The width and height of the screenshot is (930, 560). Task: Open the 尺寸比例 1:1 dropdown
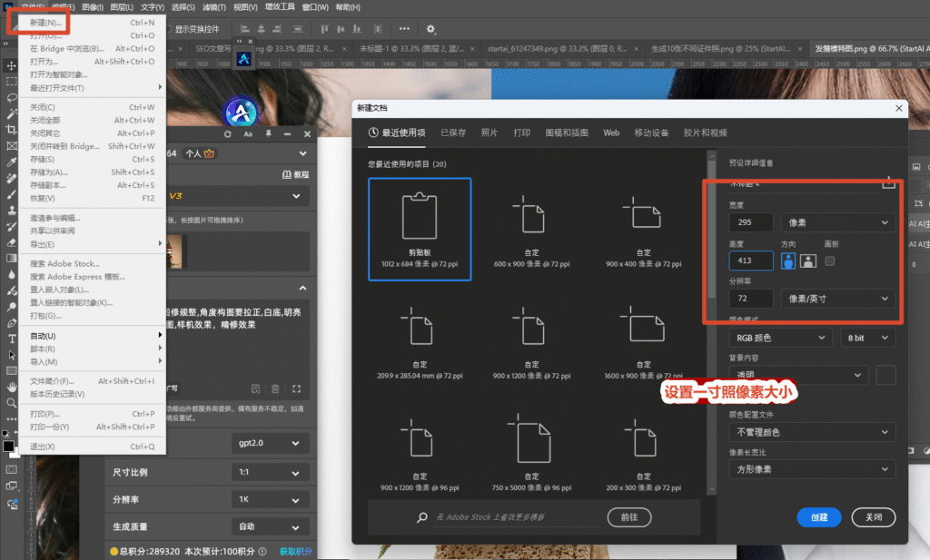tap(270, 472)
